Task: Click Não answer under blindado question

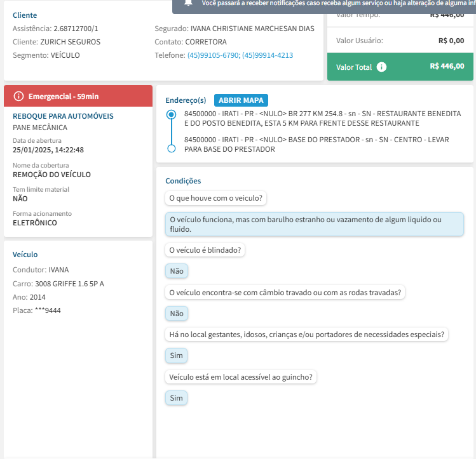Action: coord(177,271)
